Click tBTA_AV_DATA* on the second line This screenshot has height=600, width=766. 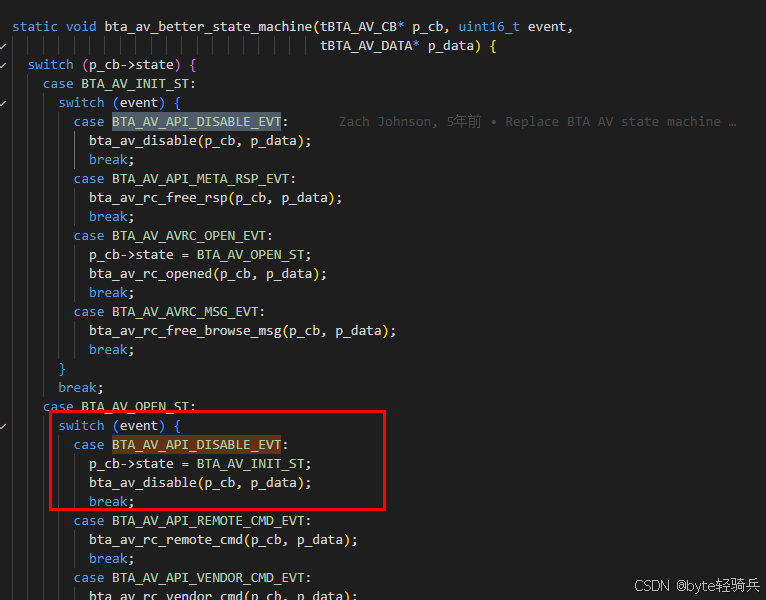coord(369,46)
